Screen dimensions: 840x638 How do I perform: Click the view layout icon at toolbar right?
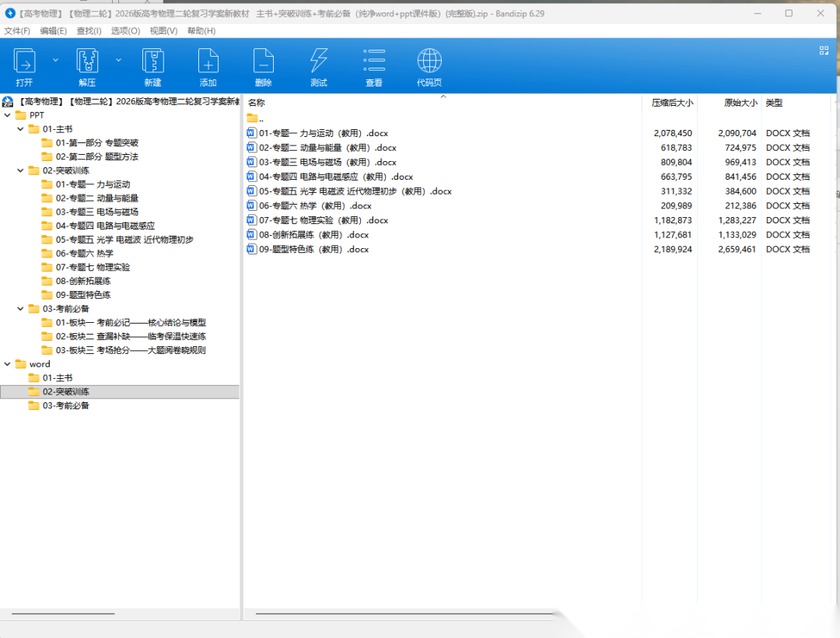tap(824, 51)
